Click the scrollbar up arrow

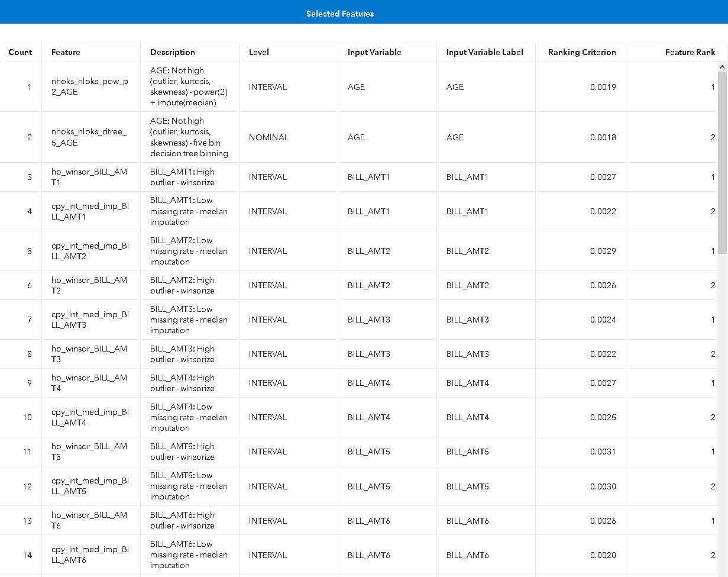click(x=723, y=66)
